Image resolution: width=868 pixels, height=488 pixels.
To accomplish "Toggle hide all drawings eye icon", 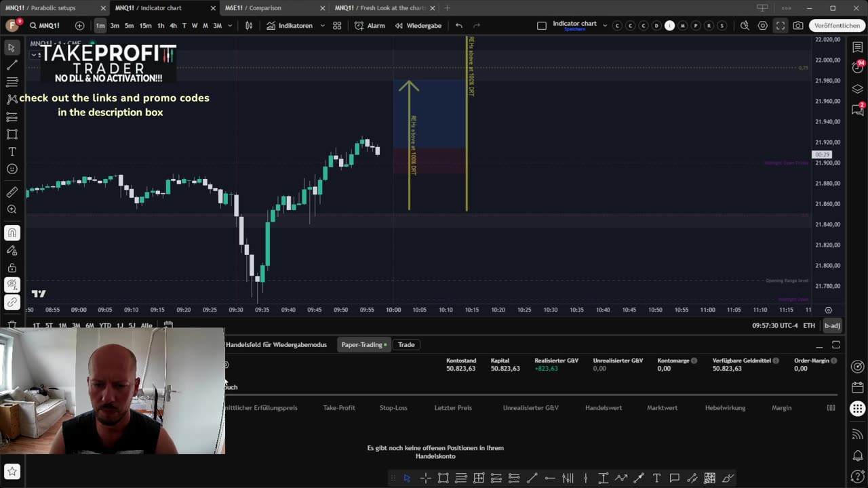I will point(12,285).
